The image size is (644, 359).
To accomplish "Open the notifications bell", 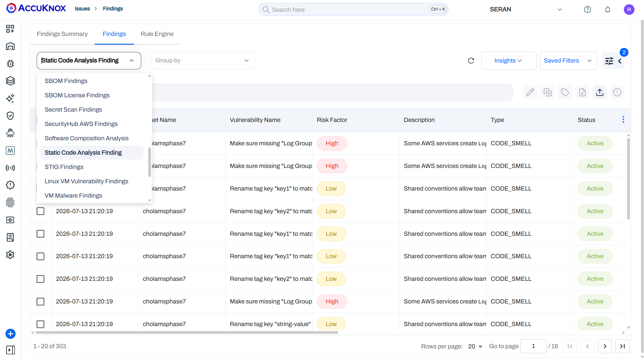I will (x=608, y=10).
